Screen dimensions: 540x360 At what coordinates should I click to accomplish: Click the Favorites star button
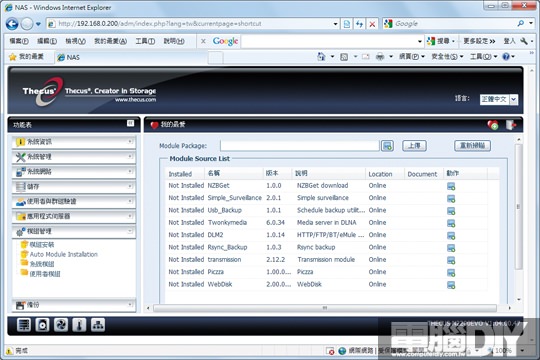(27, 57)
